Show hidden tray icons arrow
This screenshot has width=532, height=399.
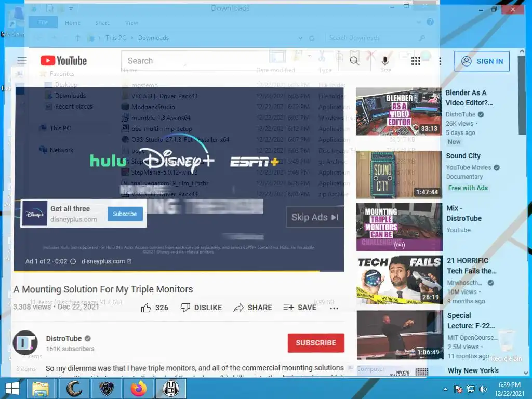point(445,389)
